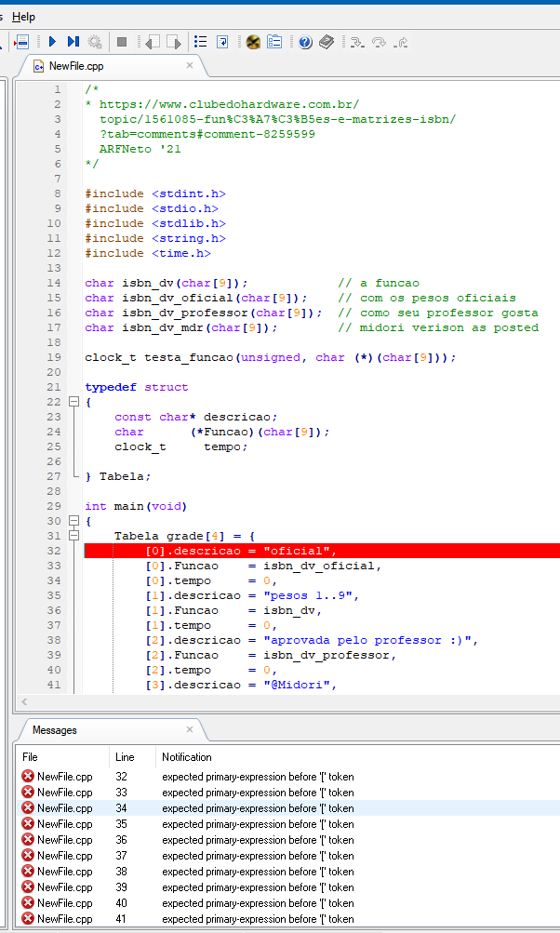This screenshot has height=933, width=560.
Task: Click the 'Tabela grade[4] = {' line
Action: [x=184, y=536]
